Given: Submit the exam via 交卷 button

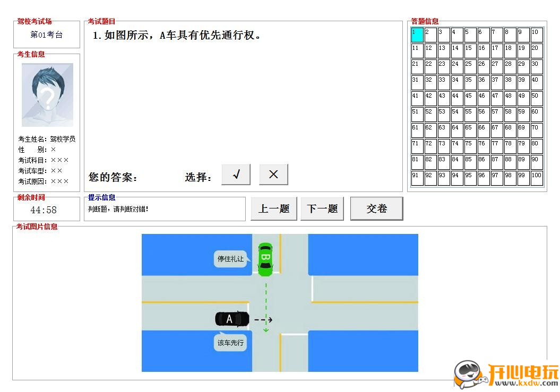Looking at the screenshot, I should [x=377, y=208].
